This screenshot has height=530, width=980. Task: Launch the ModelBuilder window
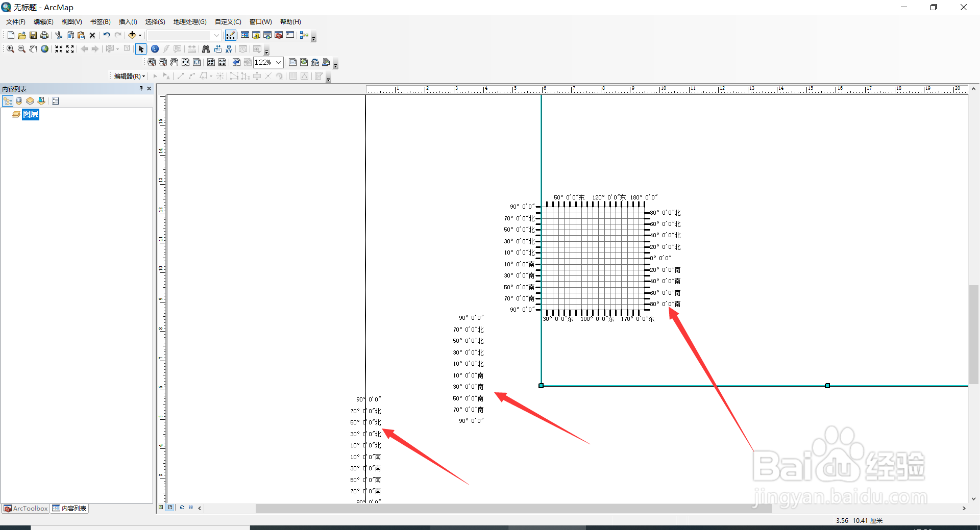point(304,35)
